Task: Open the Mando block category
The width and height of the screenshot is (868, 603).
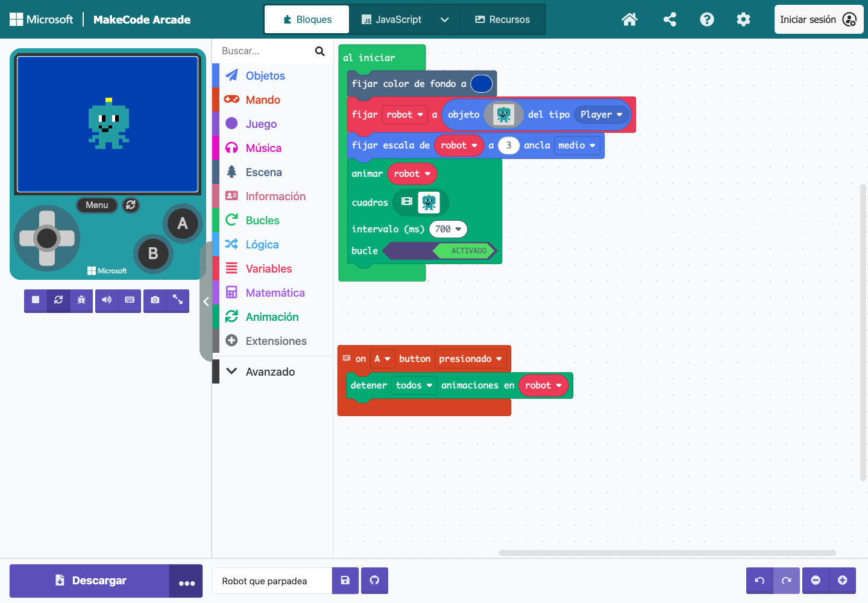Action: tap(272, 99)
